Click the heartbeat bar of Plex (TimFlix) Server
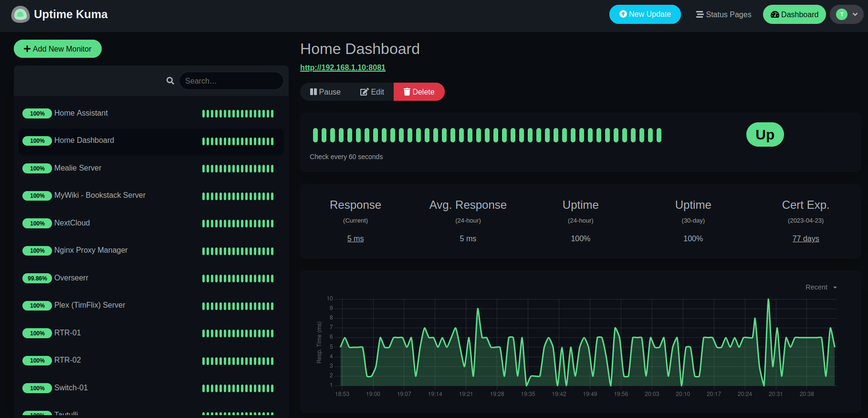Image resolution: width=868 pixels, height=418 pixels. (238, 306)
